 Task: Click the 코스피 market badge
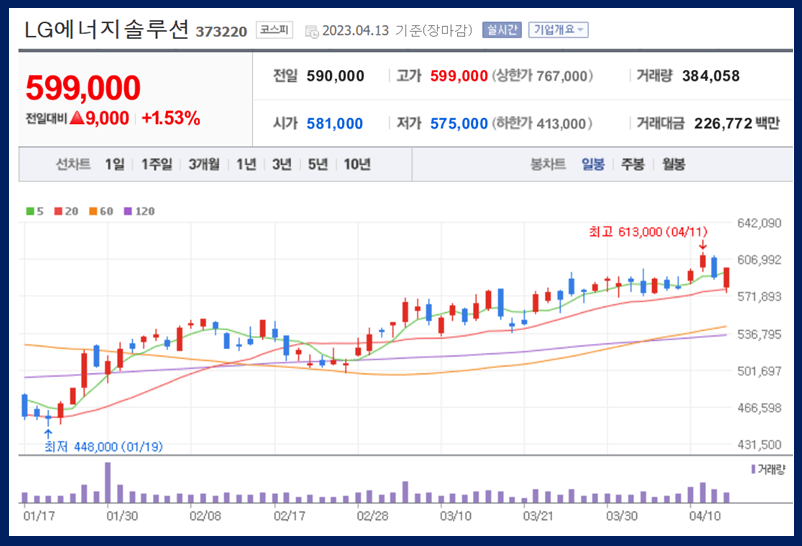point(274,30)
